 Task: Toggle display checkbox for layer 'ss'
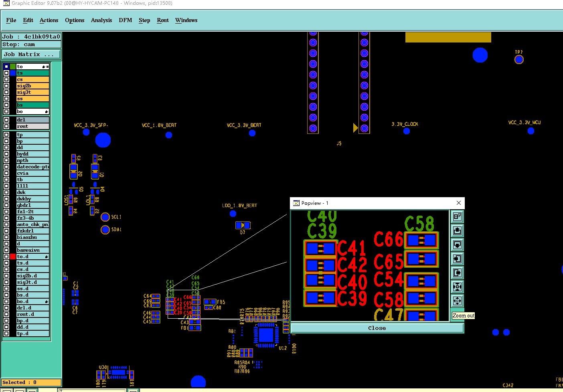[6, 99]
